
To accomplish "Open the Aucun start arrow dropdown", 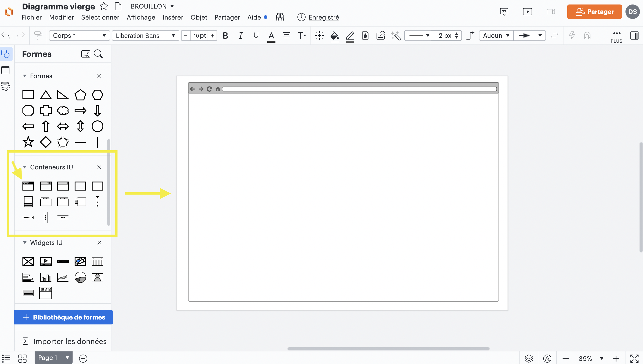I will click(x=496, y=36).
